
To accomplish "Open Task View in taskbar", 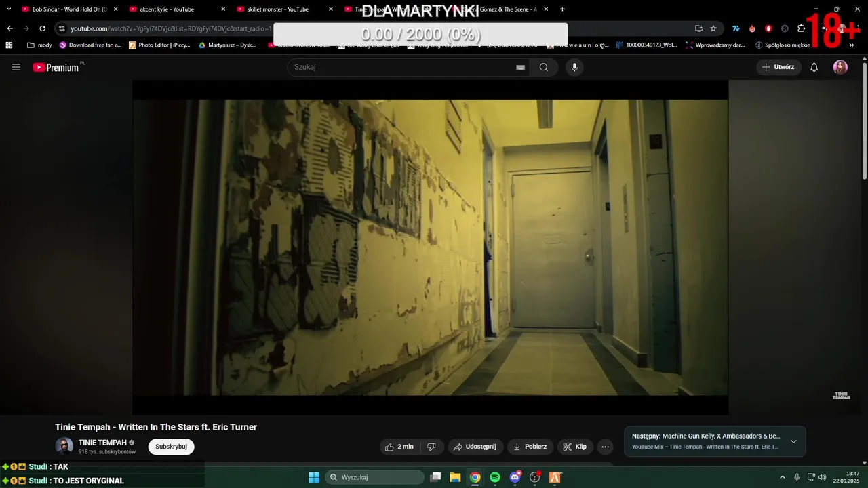I will (436, 477).
